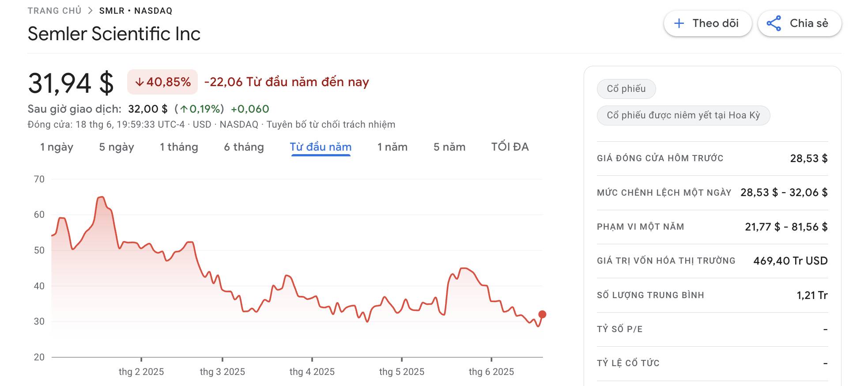Click Cổ phiếu được niêm yết tại Hoa Kỳ chip

(x=683, y=115)
